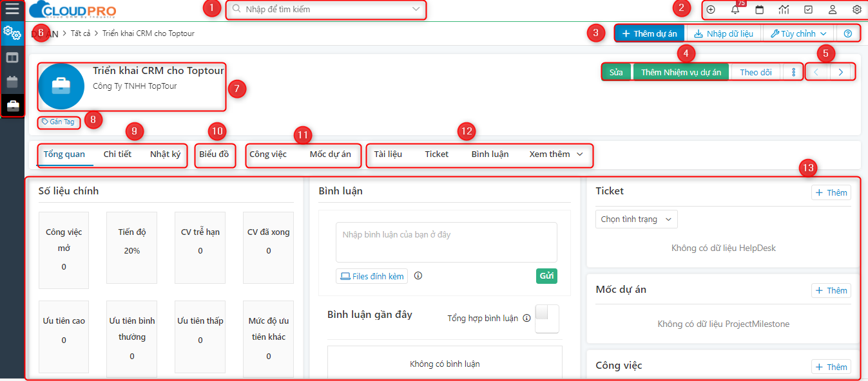The height and width of the screenshot is (381, 868).
Task: Click the Thêm dự án button
Action: [649, 33]
